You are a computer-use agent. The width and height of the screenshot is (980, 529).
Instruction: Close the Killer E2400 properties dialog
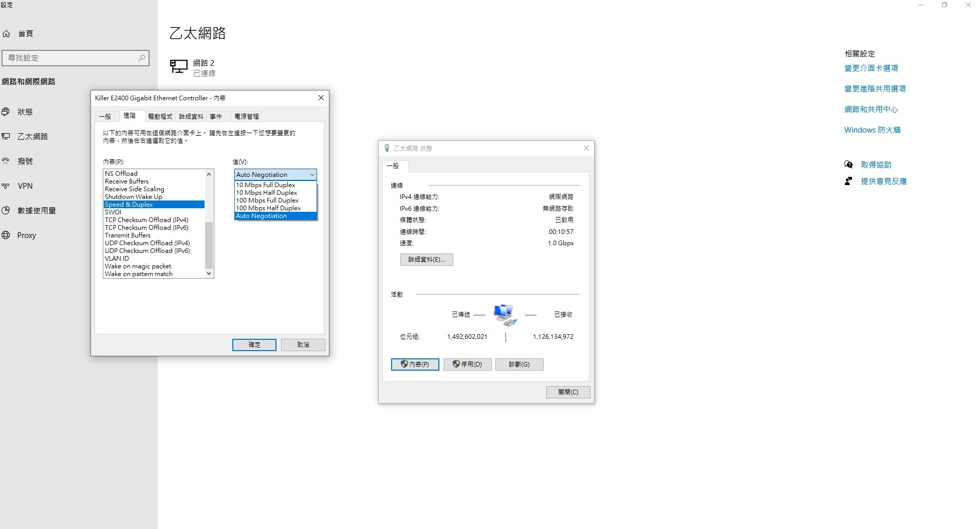click(x=321, y=98)
